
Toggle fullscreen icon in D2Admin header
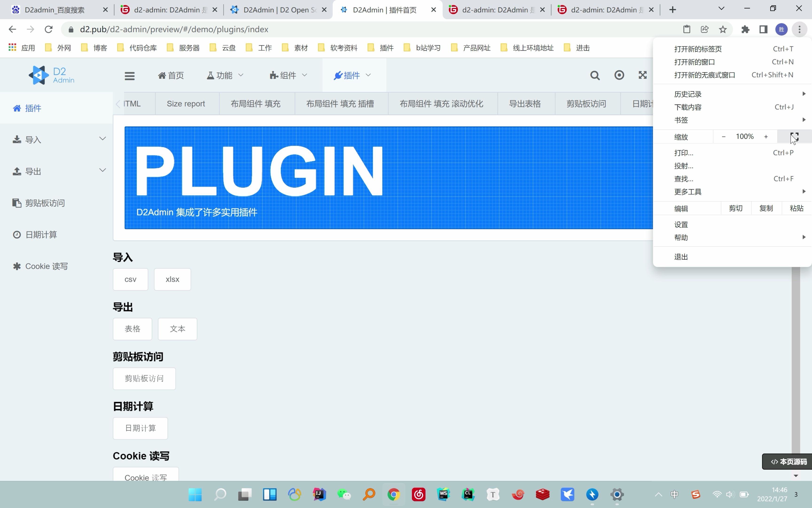(643, 75)
